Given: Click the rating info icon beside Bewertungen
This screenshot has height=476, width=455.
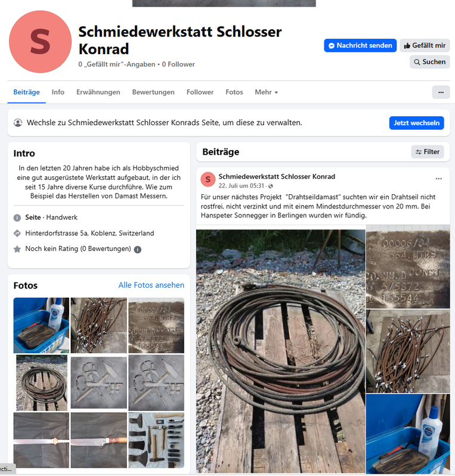Looking at the screenshot, I should [x=138, y=250].
